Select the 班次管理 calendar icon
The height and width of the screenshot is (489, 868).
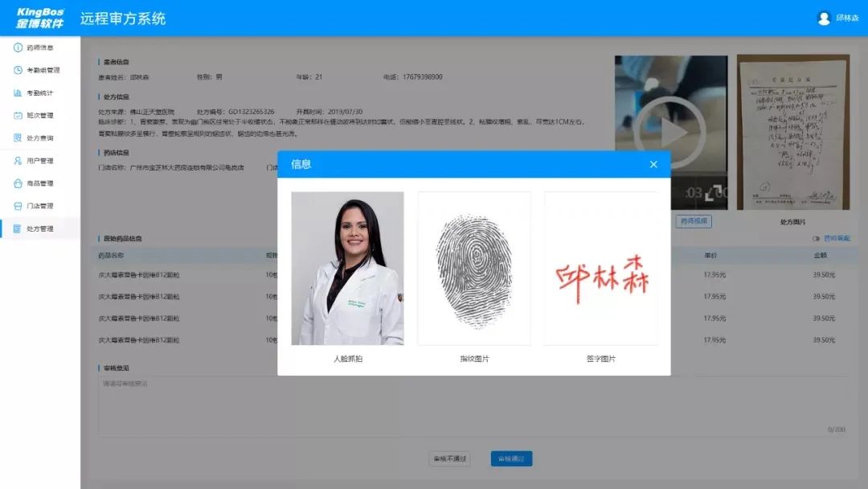point(18,115)
